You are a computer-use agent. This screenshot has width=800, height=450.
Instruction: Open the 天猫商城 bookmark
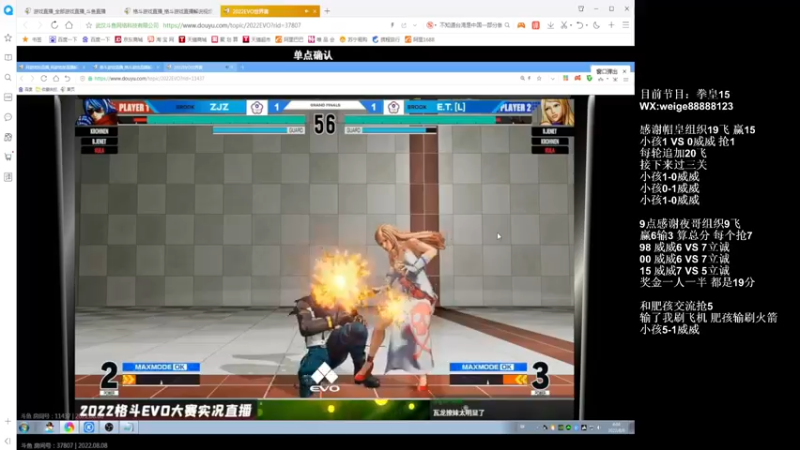tap(193, 39)
